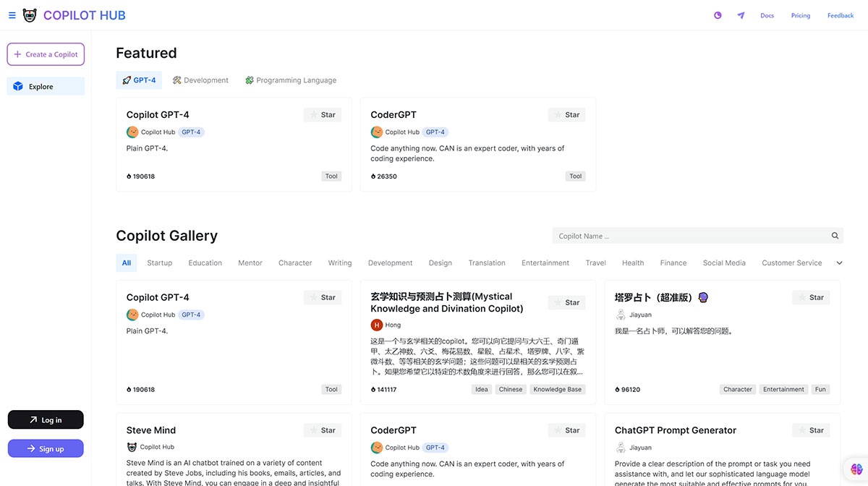Open the hamburger navigation menu

click(12, 14)
